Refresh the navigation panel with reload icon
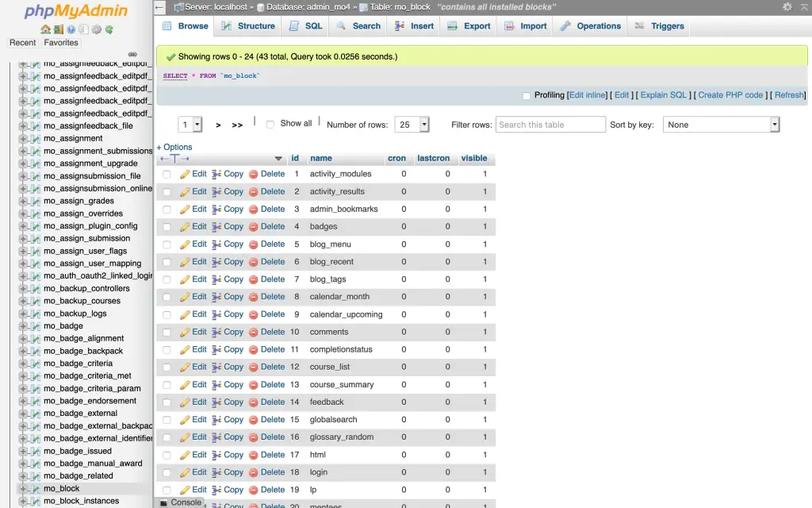The height and width of the screenshot is (508, 812). 109,28
